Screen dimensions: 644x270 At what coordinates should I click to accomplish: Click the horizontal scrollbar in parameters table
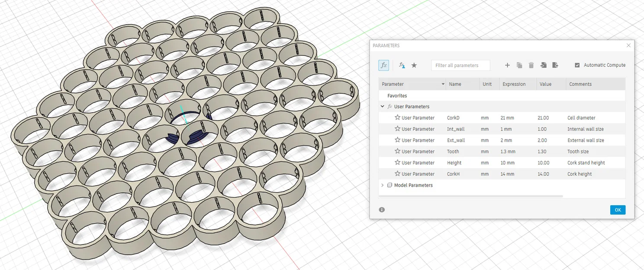(471, 196)
